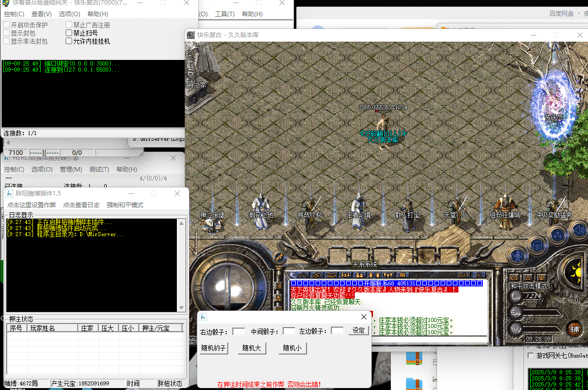588x390 pixels.
Task: Open the 选项(O) menu in gateway window
Action: [69, 14]
